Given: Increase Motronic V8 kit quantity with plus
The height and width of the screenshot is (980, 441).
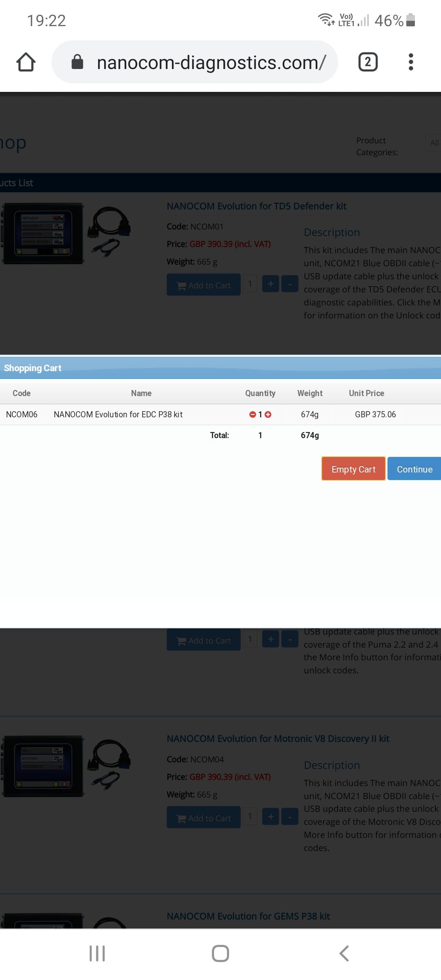Looking at the screenshot, I should 270,816.
